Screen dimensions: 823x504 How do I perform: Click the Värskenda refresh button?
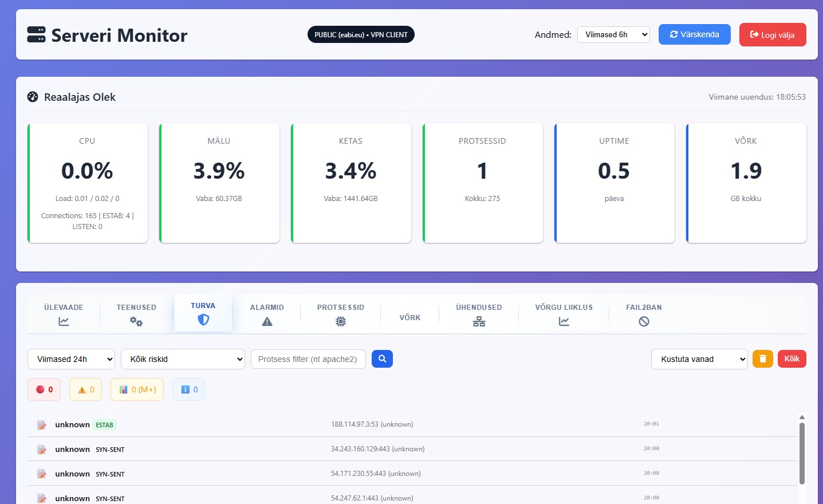694,34
